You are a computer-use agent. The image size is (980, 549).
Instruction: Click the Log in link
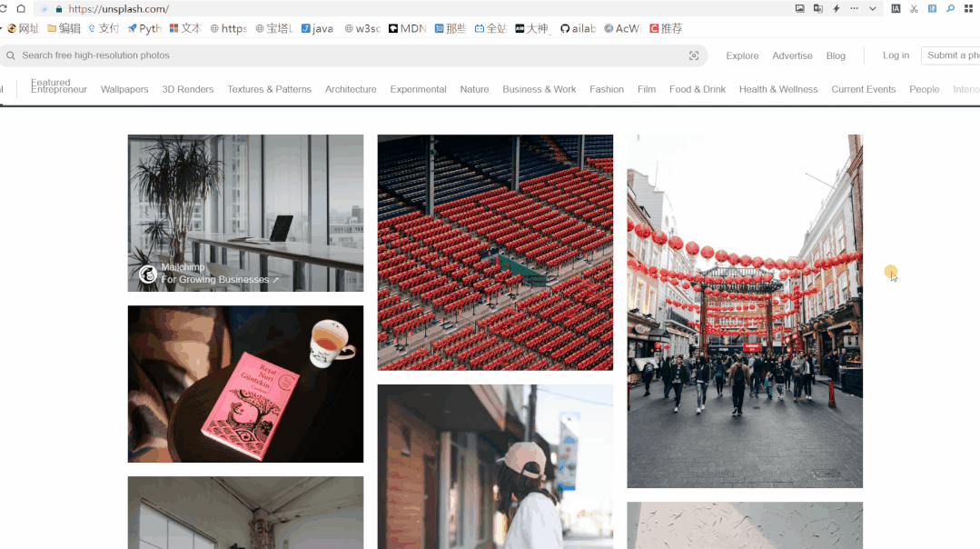pyautogui.click(x=896, y=55)
